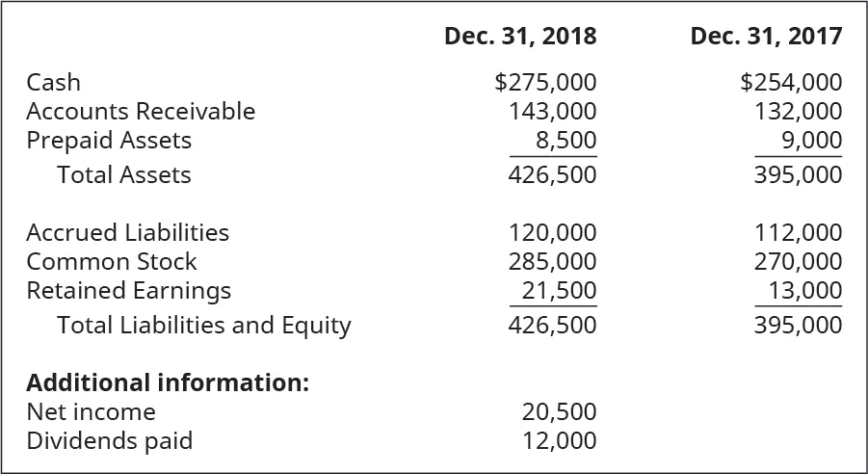
Task: Click the $254,000 cash value
Action: 791,83
